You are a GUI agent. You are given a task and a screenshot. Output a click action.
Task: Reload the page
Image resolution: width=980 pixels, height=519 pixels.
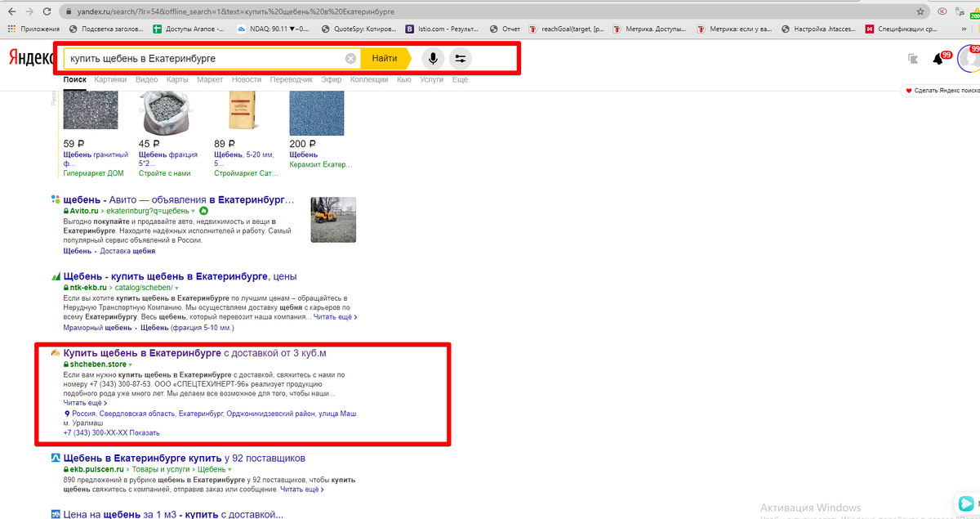[x=48, y=12]
